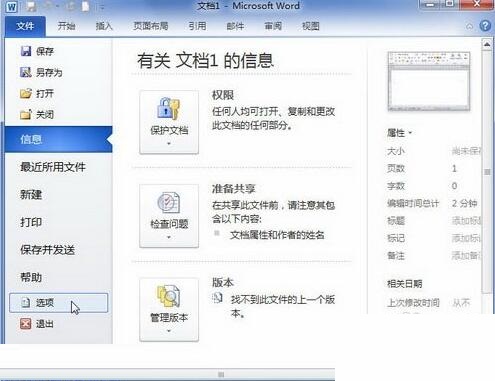Switch to the 视图 ribbon tab
The image size is (495, 381).
[311, 26]
